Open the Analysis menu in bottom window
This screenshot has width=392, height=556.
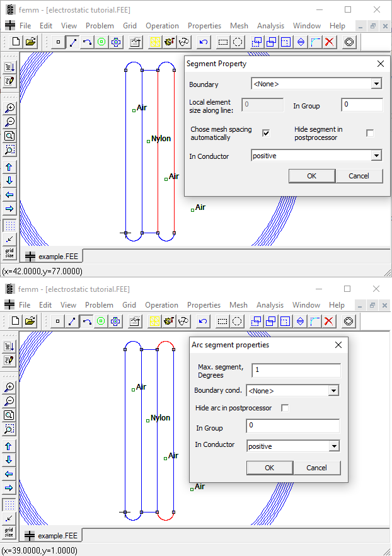click(270, 305)
